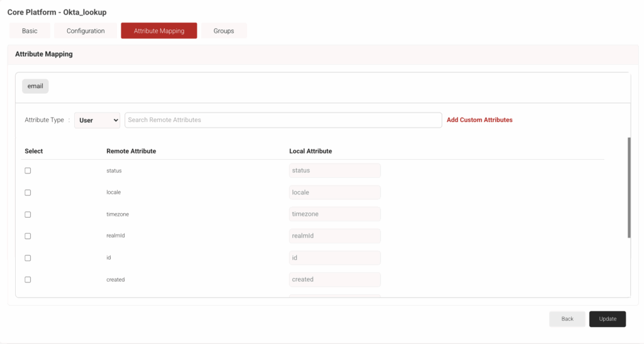
Task: Click the email attribute tag
Action: 35,86
